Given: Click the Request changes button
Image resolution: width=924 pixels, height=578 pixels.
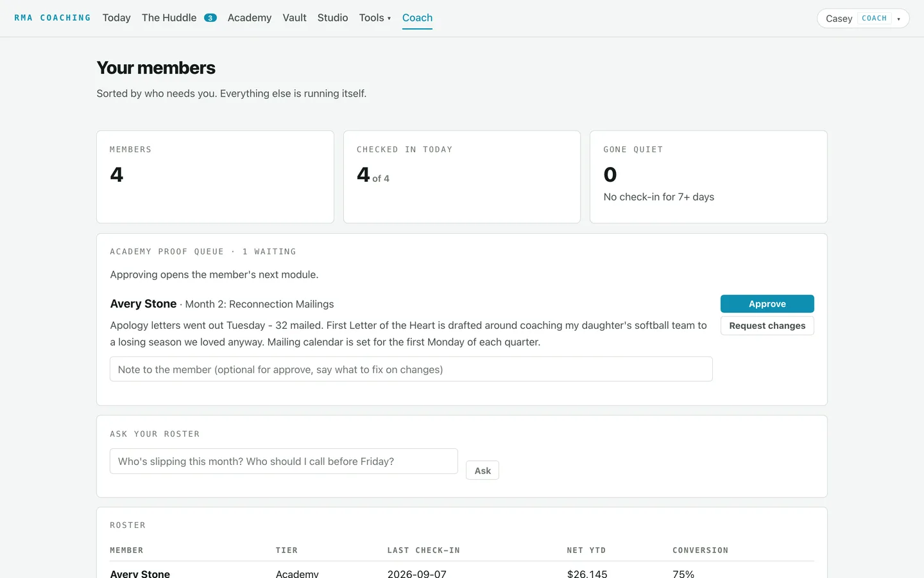Looking at the screenshot, I should click(767, 326).
